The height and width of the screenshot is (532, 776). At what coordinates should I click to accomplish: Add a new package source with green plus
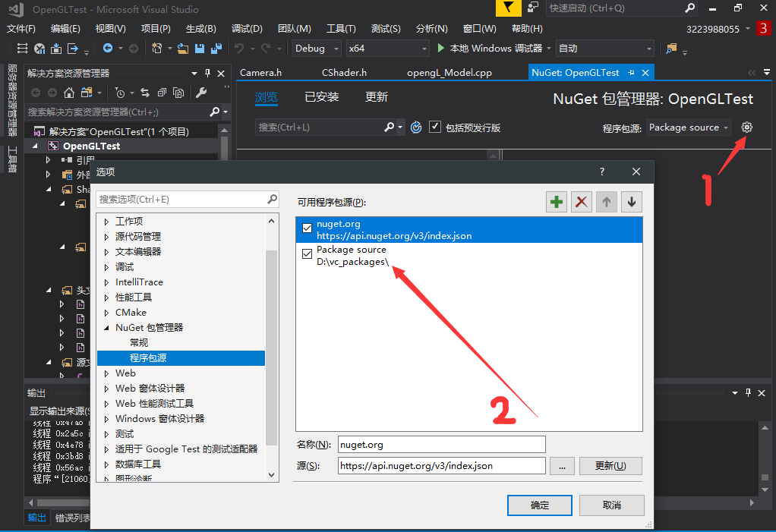coord(557,202)
